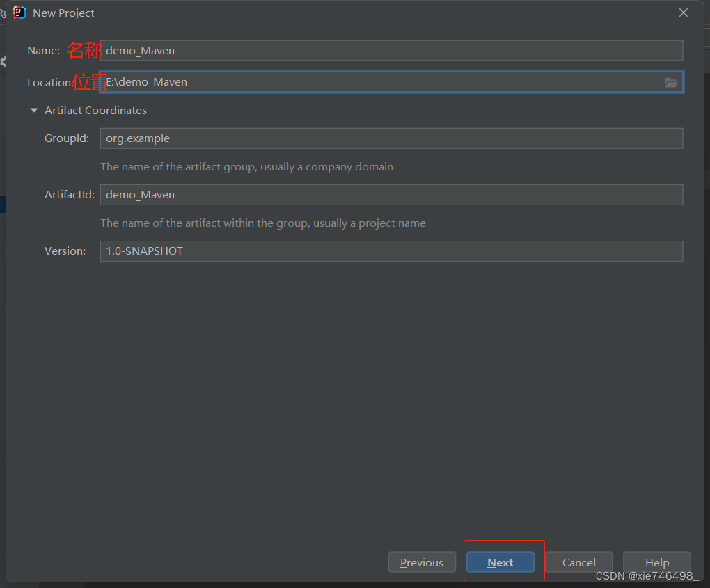Click the Version field showing 1.0-SNAPSHOT
Screen dimensions: 710x588
coord(390,251)
